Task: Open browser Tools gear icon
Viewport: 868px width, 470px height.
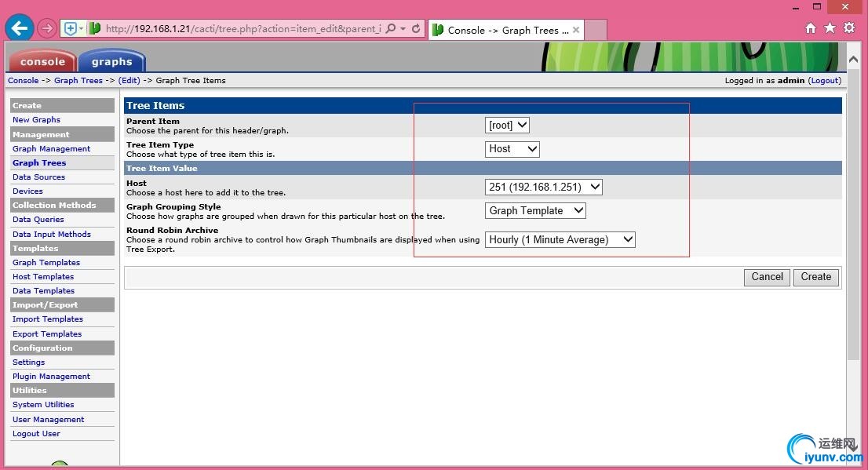Action: (x=849, y=27)
